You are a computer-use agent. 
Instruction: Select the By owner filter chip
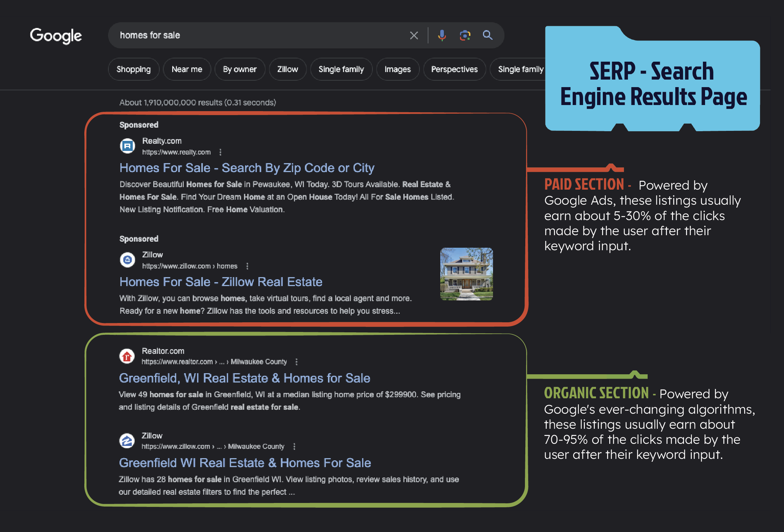click(x=240, y=69)
